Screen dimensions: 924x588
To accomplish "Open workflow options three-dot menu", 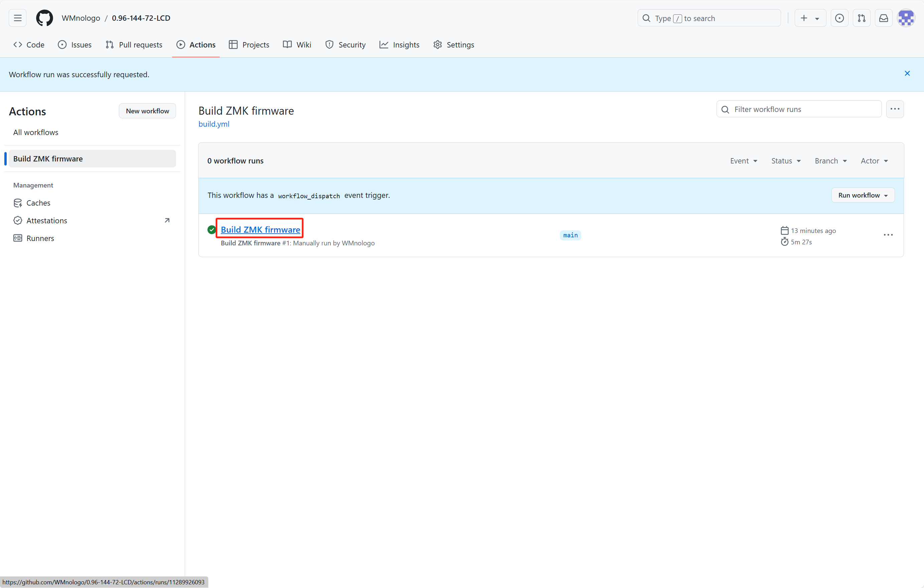I will [895, 109].
